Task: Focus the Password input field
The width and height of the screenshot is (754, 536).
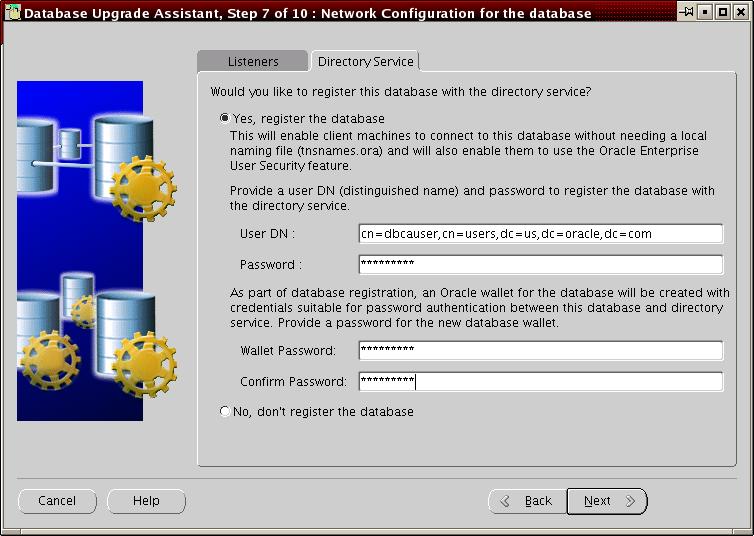Action: coord(540,265)
